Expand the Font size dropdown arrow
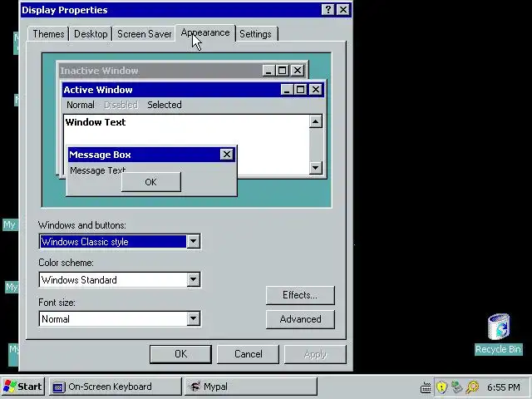 pos(193,318)
